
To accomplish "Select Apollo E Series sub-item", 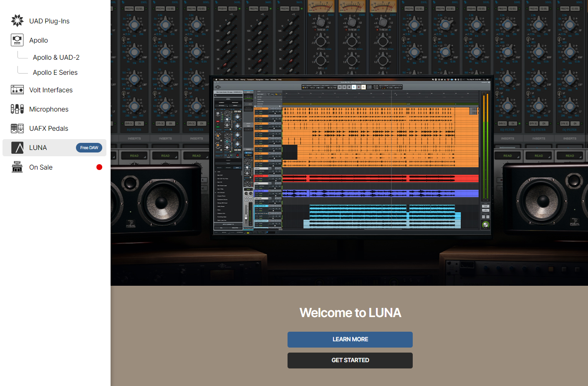I will (x=55, y=72).
